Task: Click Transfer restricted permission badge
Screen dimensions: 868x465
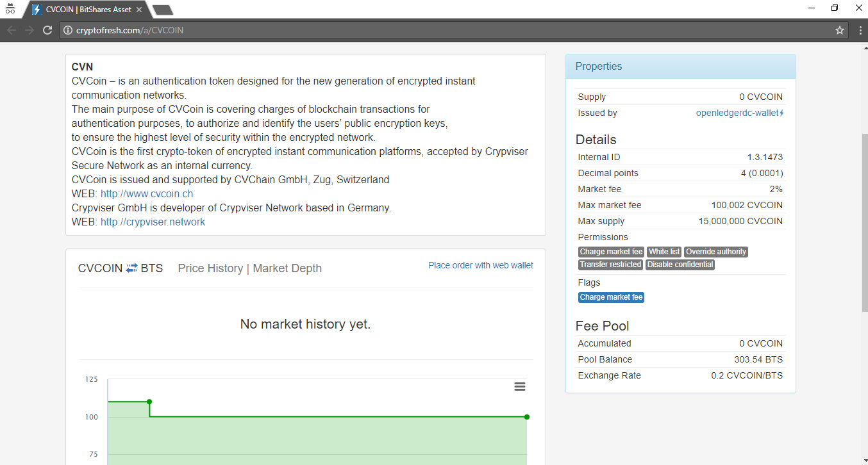Action: tap(610, 265)
